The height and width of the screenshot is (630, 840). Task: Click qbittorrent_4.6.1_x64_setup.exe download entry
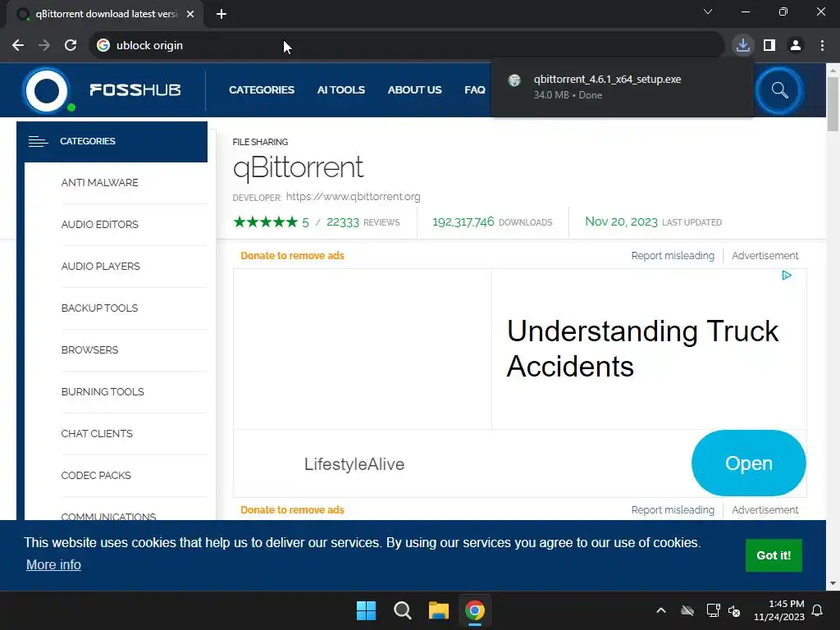pos(622,87)
